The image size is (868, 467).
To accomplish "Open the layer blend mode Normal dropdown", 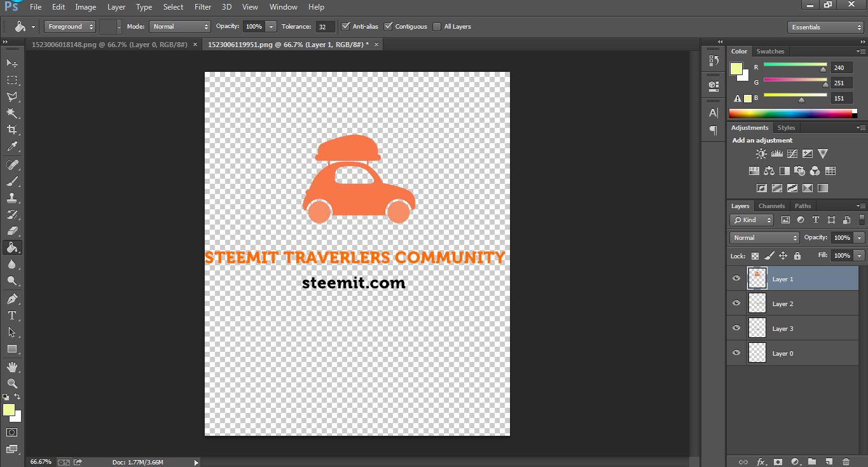I will pyautogui.click(x=764, y=238).
